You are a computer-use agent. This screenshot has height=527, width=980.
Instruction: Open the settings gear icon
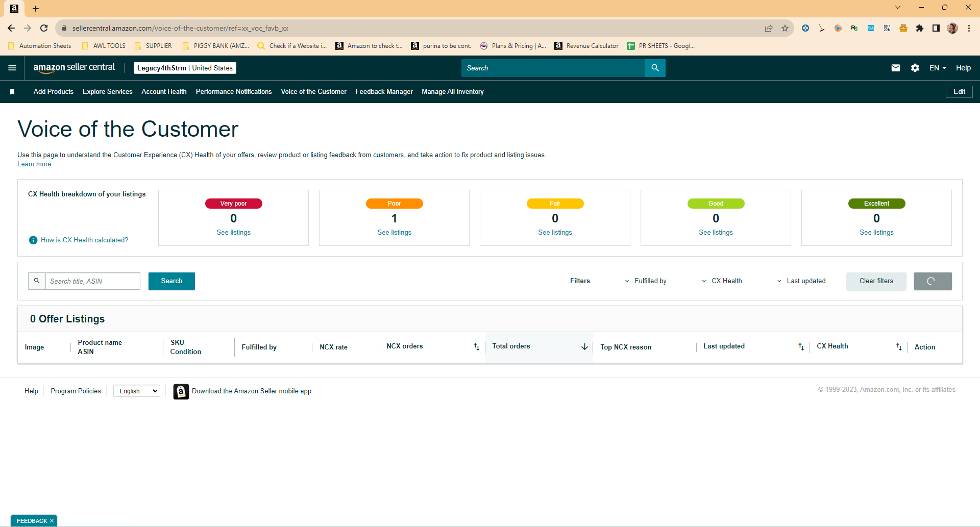[x=915, y=68]
